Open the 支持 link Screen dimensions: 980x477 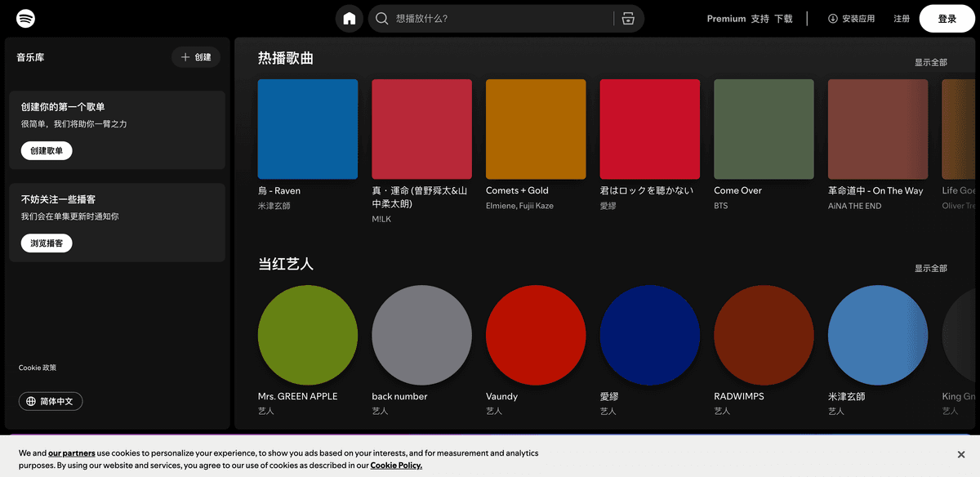pos(760,19)
